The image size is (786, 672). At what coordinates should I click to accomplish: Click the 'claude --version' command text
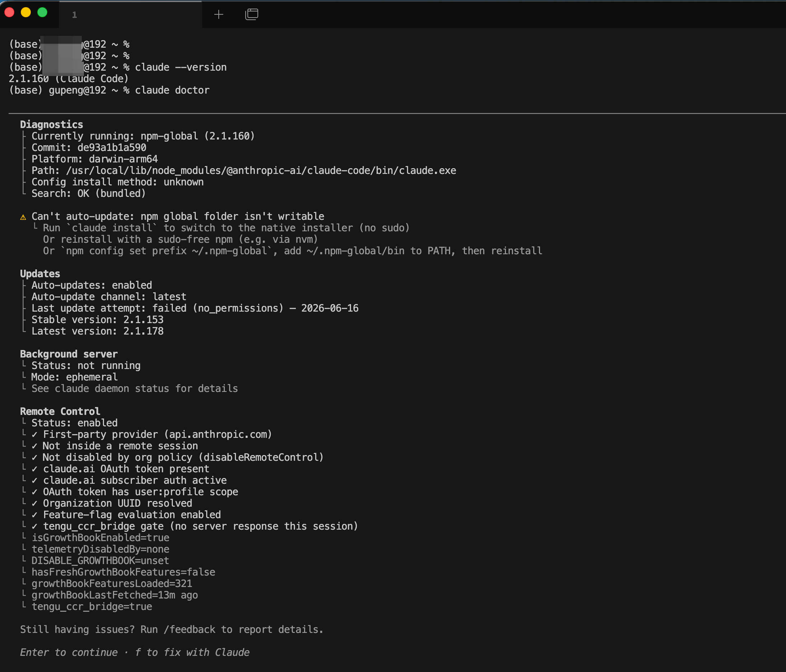point(181,67)
